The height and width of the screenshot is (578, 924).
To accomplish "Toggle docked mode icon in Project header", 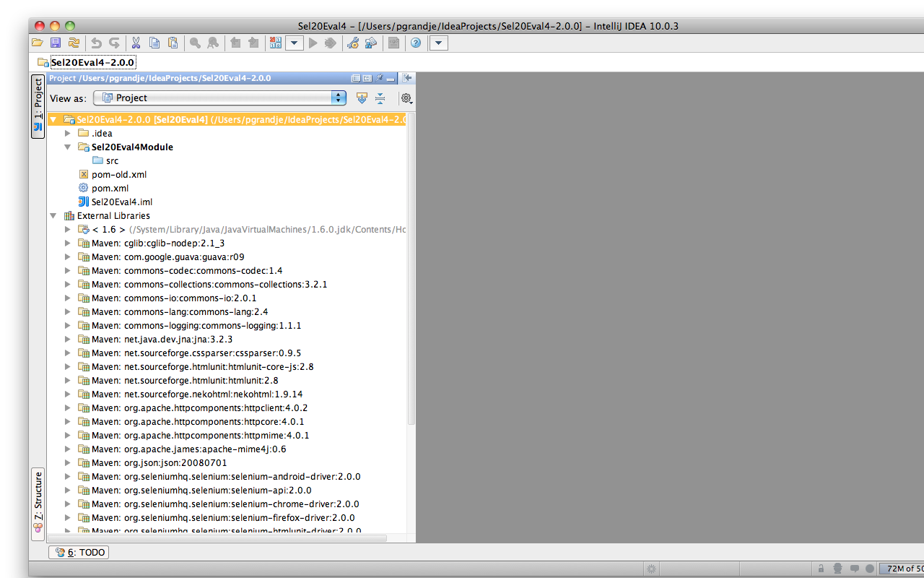I will [367, 78].
